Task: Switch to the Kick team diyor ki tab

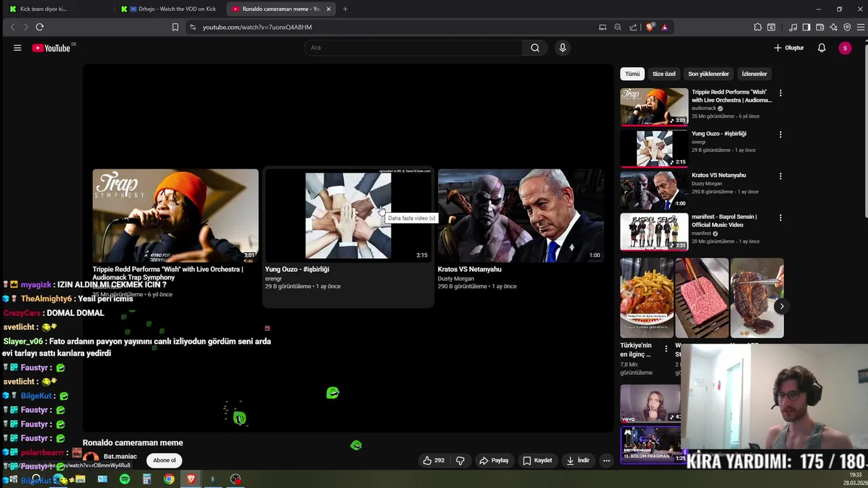Action: (x=58, y=9)
